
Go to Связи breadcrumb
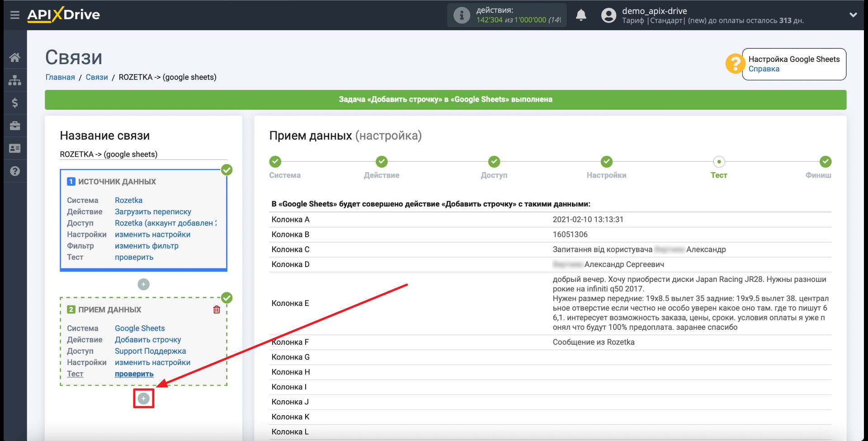97,77
